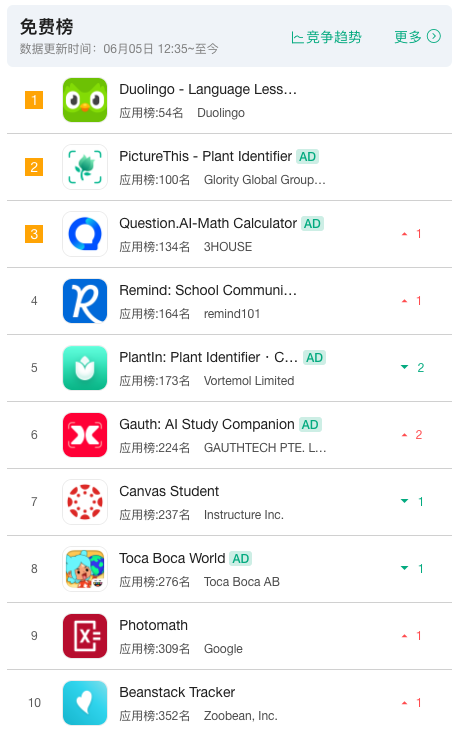
Task: Open the 竞争趋势 trend chart link
Action: coord(327,37)
